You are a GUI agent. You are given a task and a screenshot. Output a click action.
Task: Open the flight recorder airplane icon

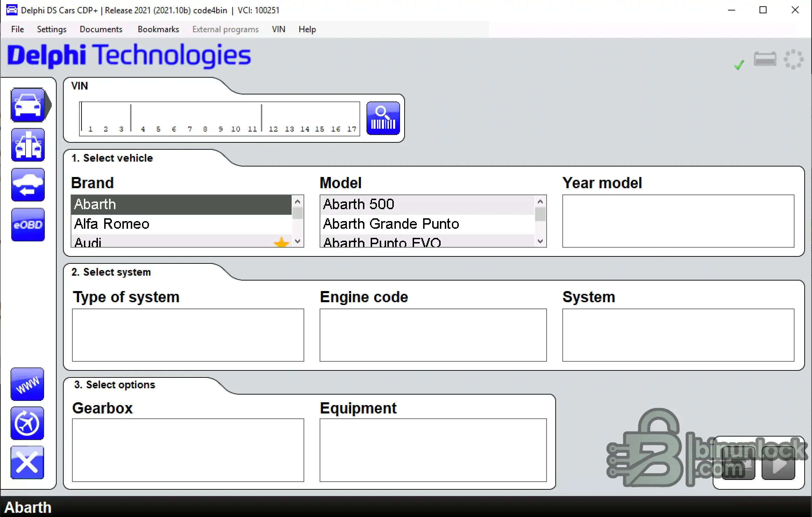click(27, 423)
